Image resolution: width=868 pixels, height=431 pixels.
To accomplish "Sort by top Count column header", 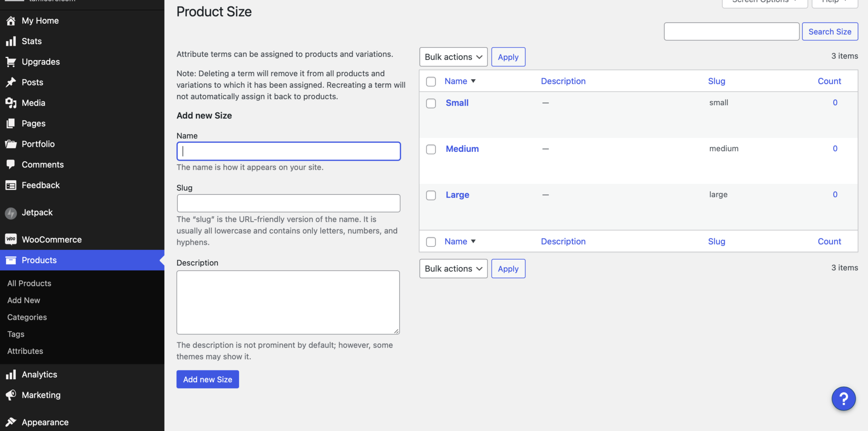I will tap(829, 81).
